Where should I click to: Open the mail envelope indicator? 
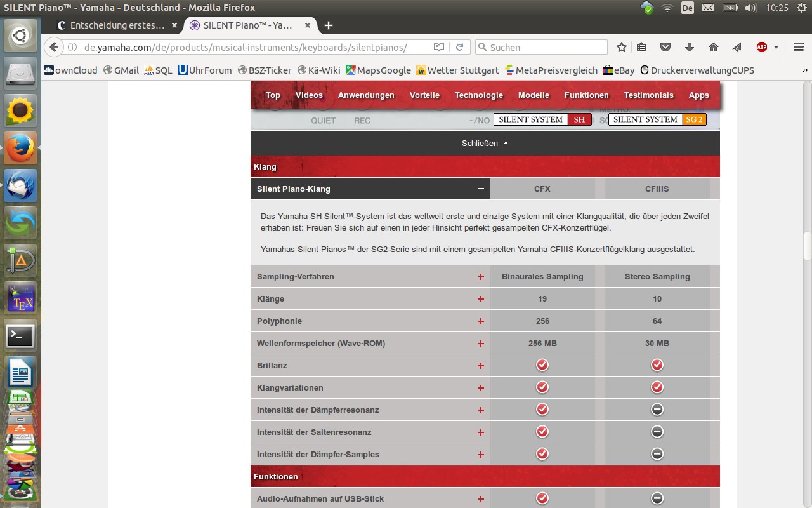tap(708, 8)
